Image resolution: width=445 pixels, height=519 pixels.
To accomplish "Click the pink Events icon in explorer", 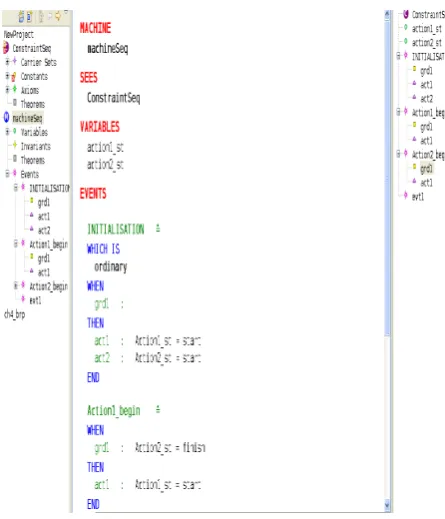I will pos(15,173).
